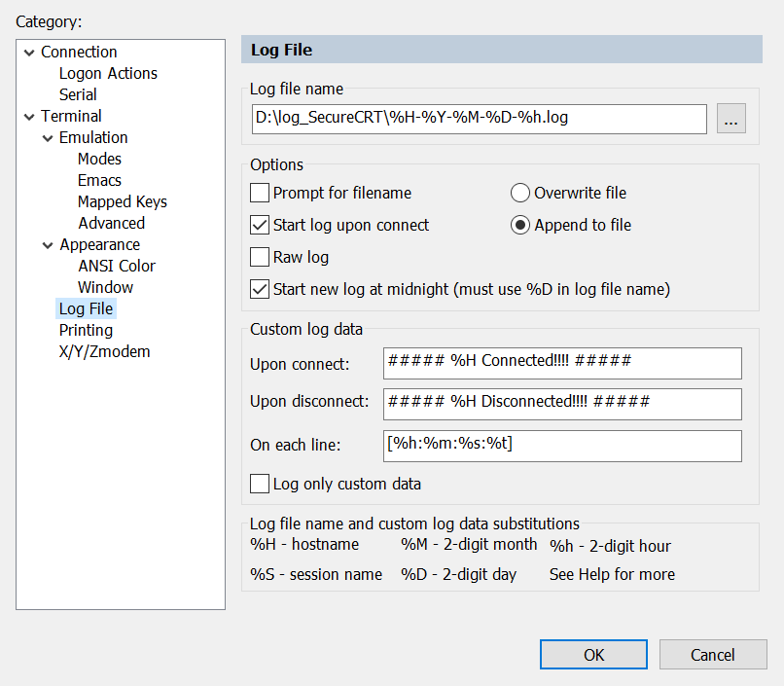Screen dimensions: 784x686
Task: Uncheck Start new log at midnight
Action: (x=260, y=288)
